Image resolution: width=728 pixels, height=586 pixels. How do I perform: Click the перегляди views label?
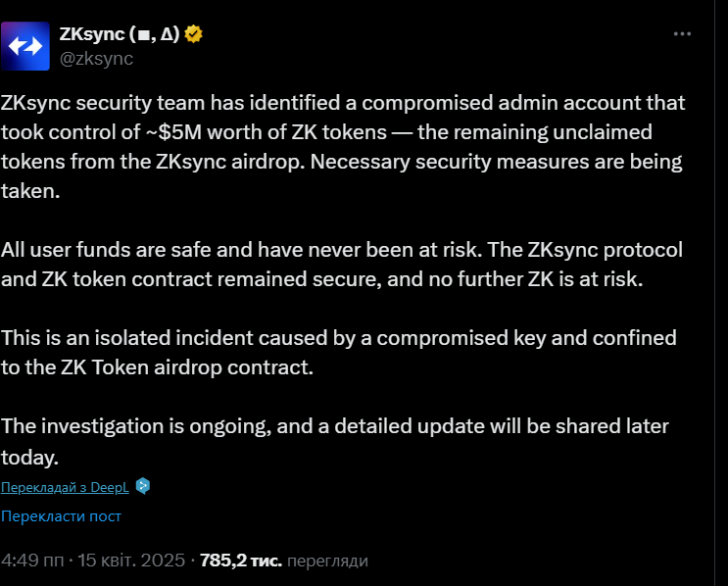pyautogui.click(x=327, y=561)
